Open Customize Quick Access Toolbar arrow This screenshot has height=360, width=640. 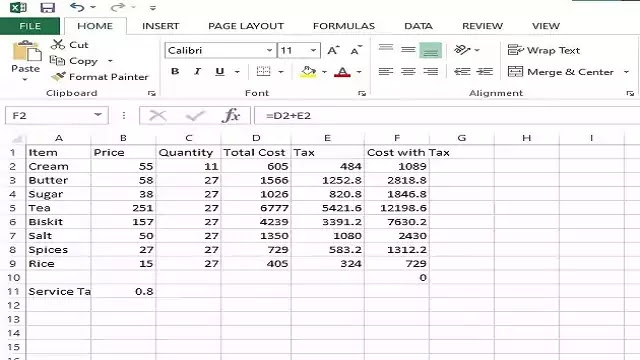coord(153,8)
